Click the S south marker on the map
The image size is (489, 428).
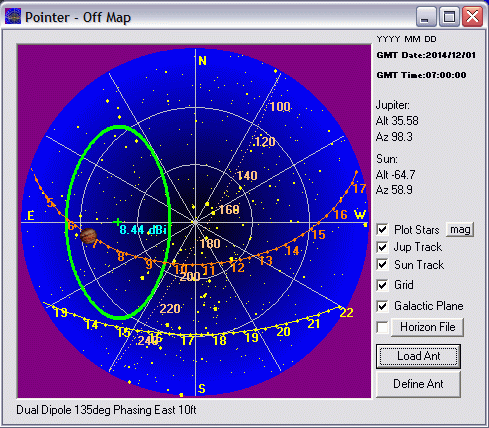[202, 389]
